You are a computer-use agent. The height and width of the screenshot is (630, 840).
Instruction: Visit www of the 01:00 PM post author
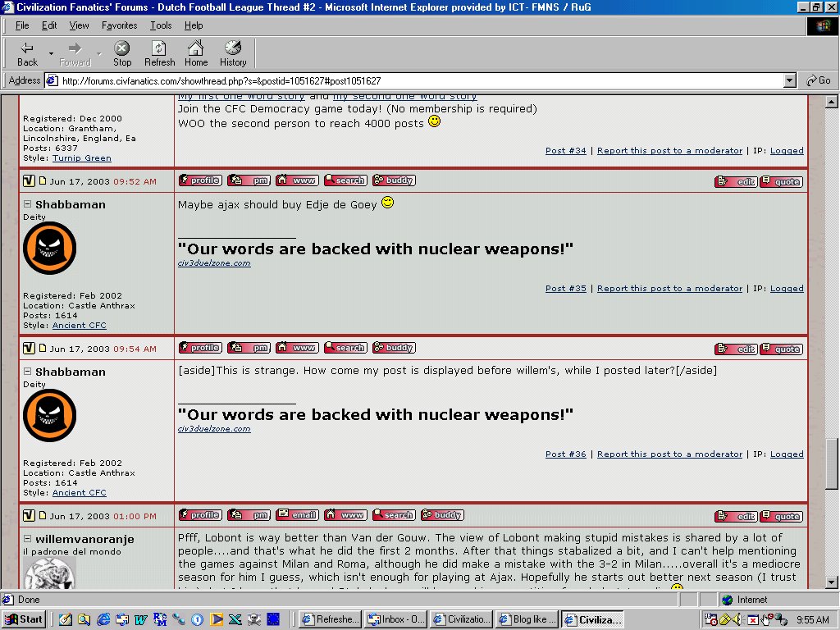point(345,515)
